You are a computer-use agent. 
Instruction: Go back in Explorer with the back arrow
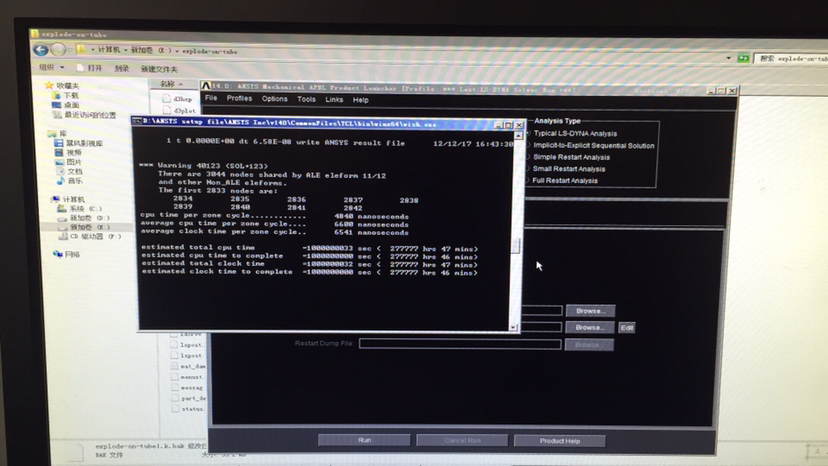(x=41, y=50)
